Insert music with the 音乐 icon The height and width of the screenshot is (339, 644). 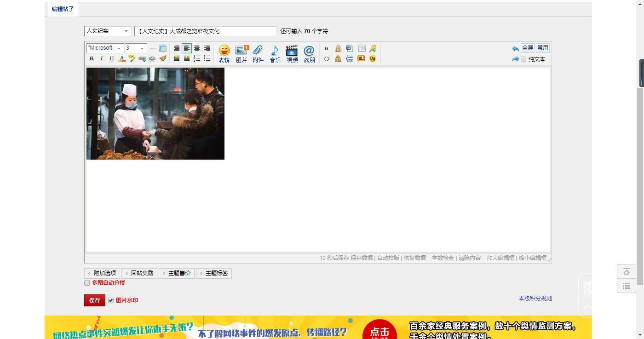click(x=275, y=53)
